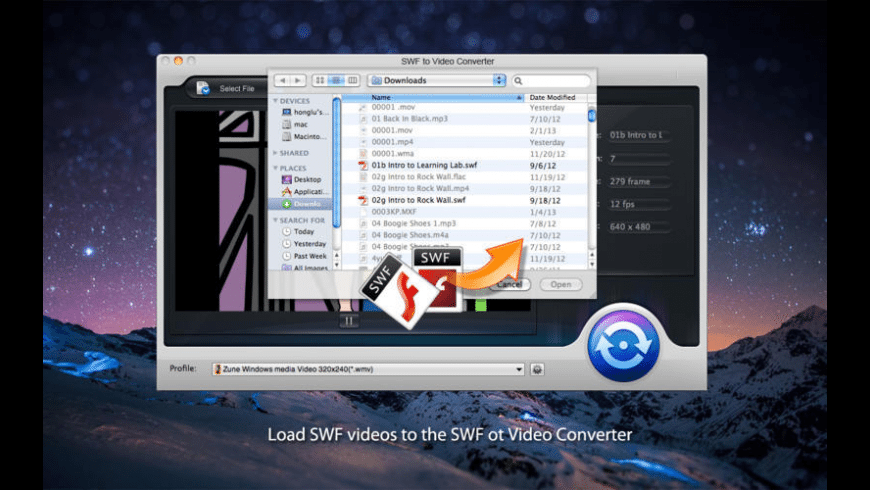Click the 640 x 480 info field
870x490 pixels.
638,227
